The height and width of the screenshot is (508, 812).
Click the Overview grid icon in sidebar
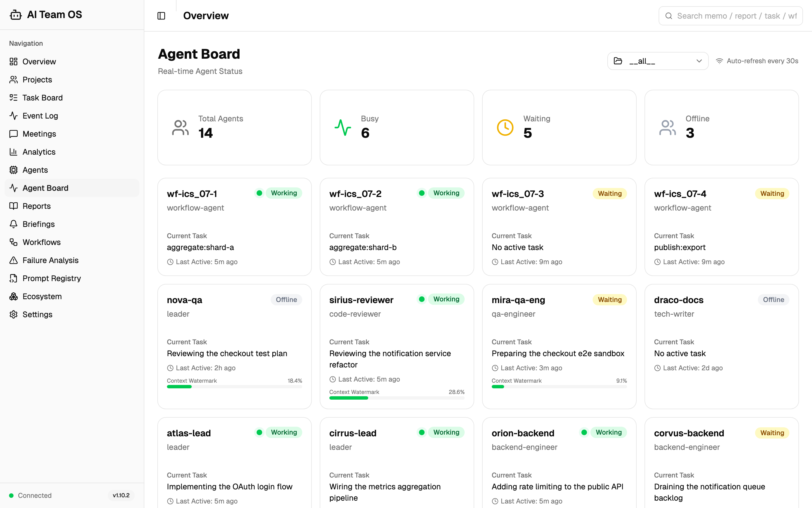coord(14,62)
